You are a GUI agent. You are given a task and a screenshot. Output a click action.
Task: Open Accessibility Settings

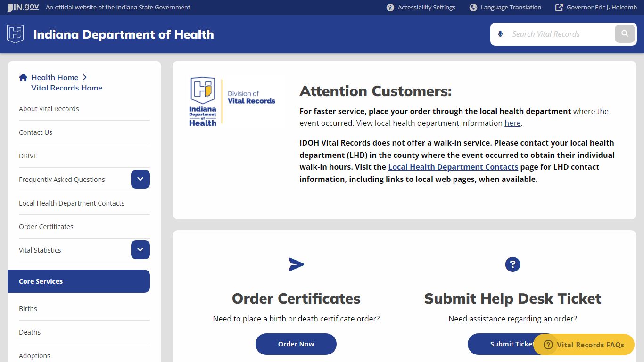click(421, 8)
